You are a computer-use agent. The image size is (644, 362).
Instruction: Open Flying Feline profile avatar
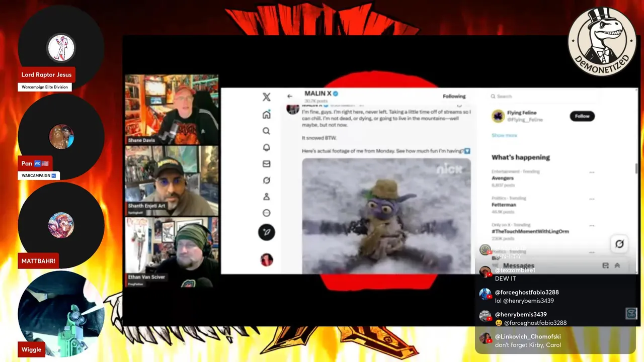coord(498,116)
